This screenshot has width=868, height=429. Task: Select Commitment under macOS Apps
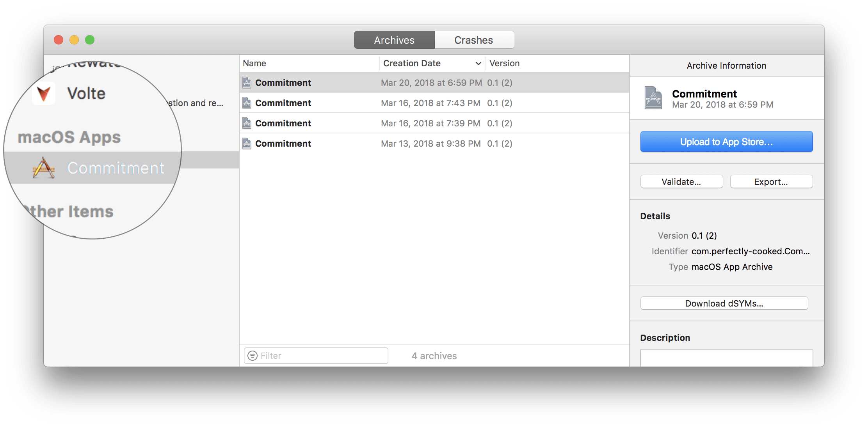[116, 168]
